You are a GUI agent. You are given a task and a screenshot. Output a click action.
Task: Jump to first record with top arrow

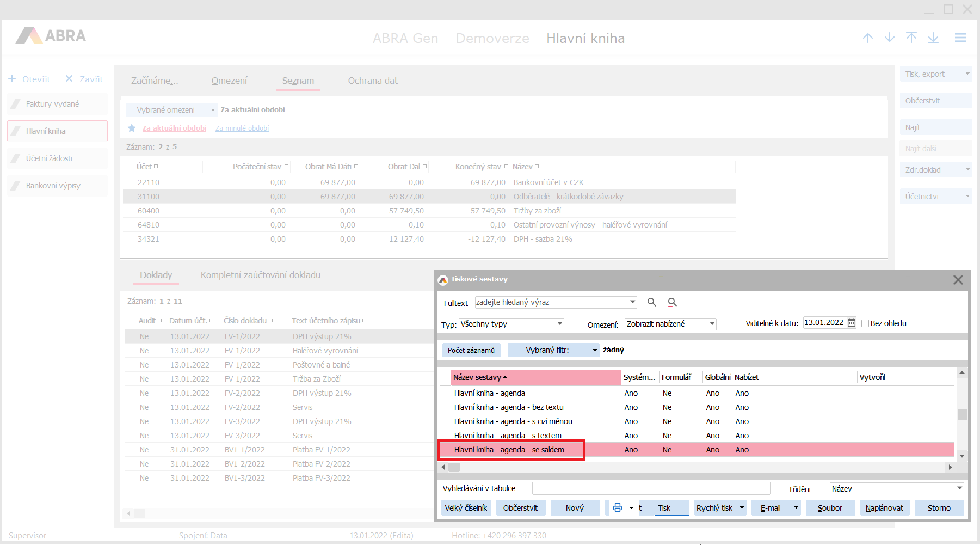911,38
